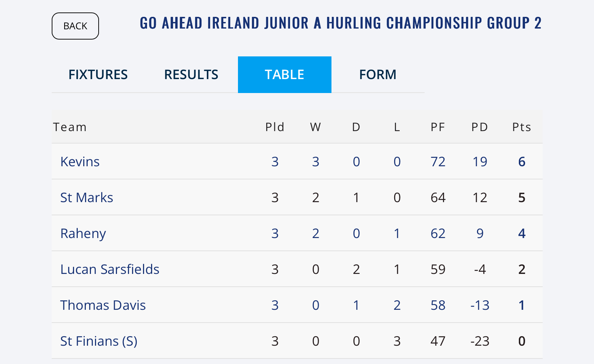Click the PD column header

(x=480, y=127)
